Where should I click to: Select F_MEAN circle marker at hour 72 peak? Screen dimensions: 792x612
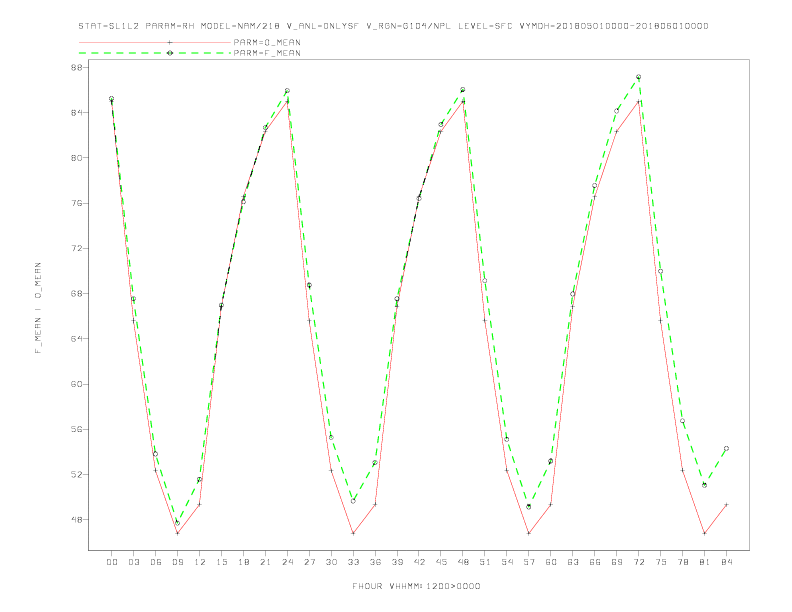pyautogui.click(x=638, y=77)
